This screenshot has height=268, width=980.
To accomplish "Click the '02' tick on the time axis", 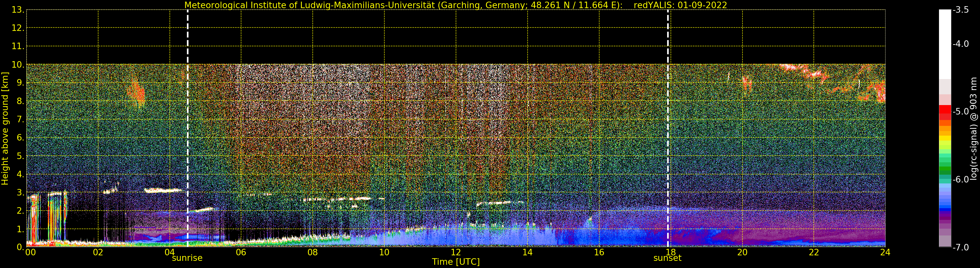I will tap(98, 252).
